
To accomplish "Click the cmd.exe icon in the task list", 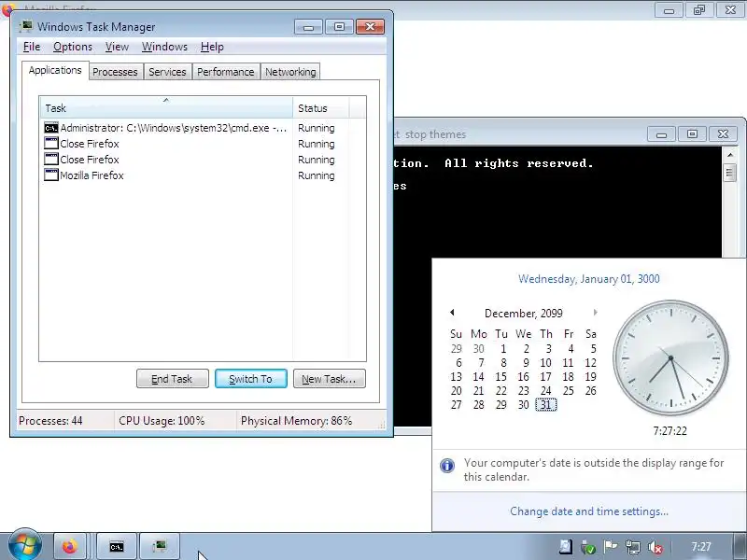I will click(x=51, y=128).
